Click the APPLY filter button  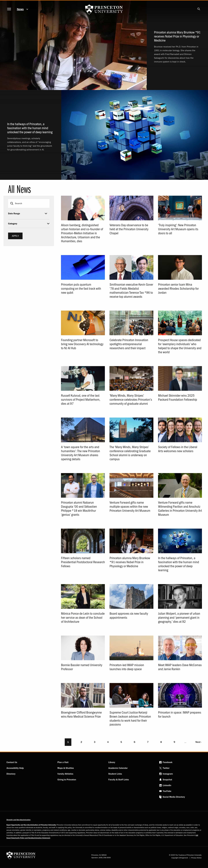15,236
